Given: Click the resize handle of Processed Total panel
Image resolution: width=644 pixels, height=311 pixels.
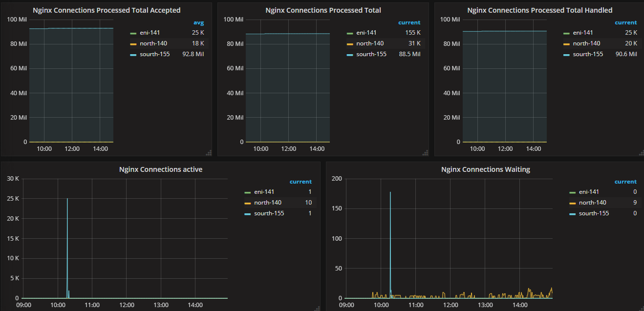Looking at the screenshot, I should pos(425,153).
